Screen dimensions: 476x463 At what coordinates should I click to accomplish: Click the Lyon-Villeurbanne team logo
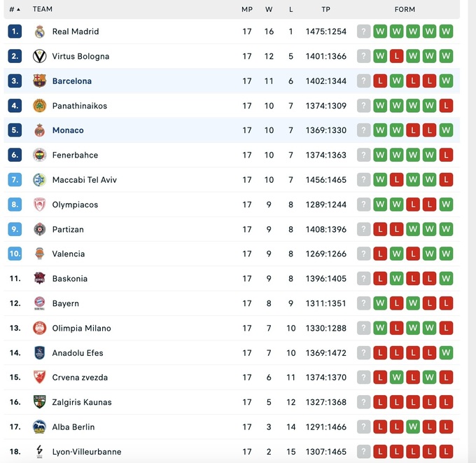coord(40,452)
